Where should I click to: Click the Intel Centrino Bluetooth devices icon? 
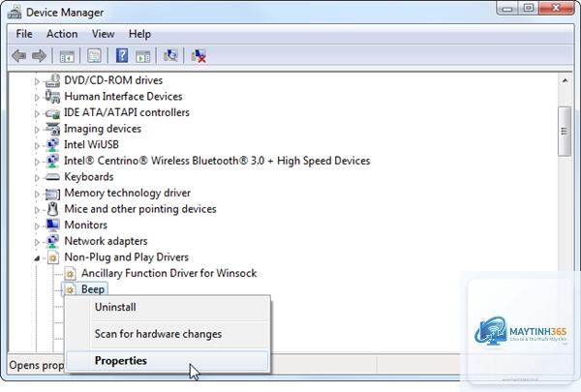pos(52,161)
